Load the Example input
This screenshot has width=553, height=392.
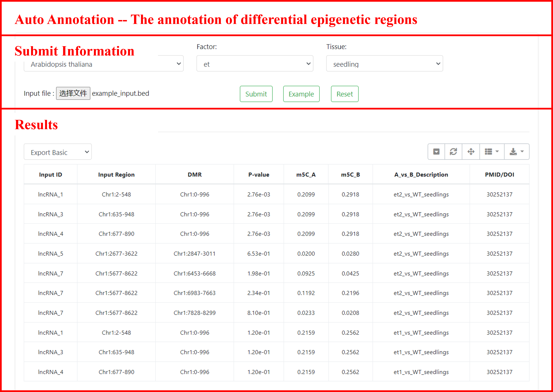coord(301,94)
